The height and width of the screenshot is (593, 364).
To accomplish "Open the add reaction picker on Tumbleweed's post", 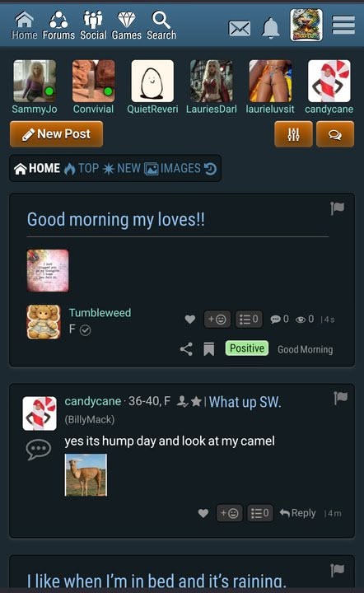I will click(217, 320).
